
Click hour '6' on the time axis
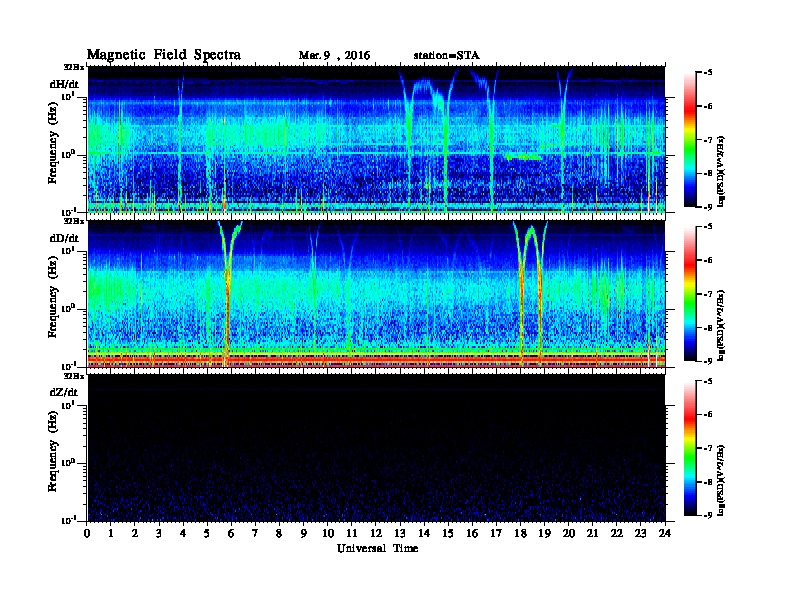click(x=231, y=533)
